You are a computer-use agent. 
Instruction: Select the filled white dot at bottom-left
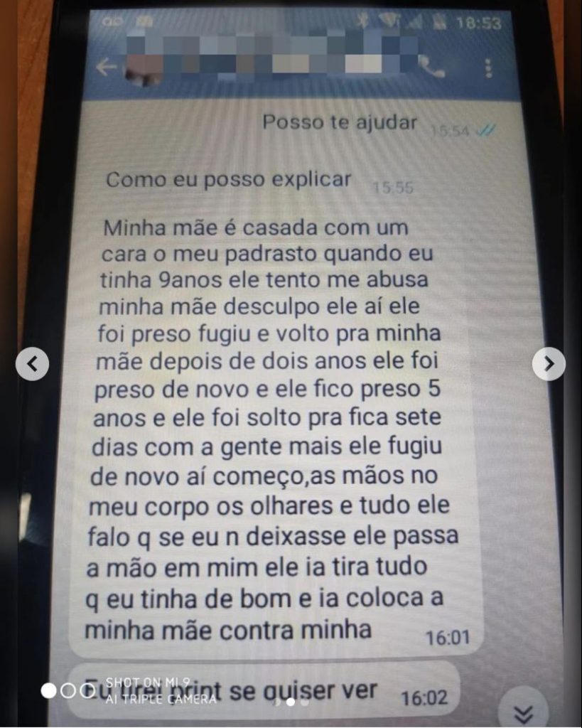[49, 690]
